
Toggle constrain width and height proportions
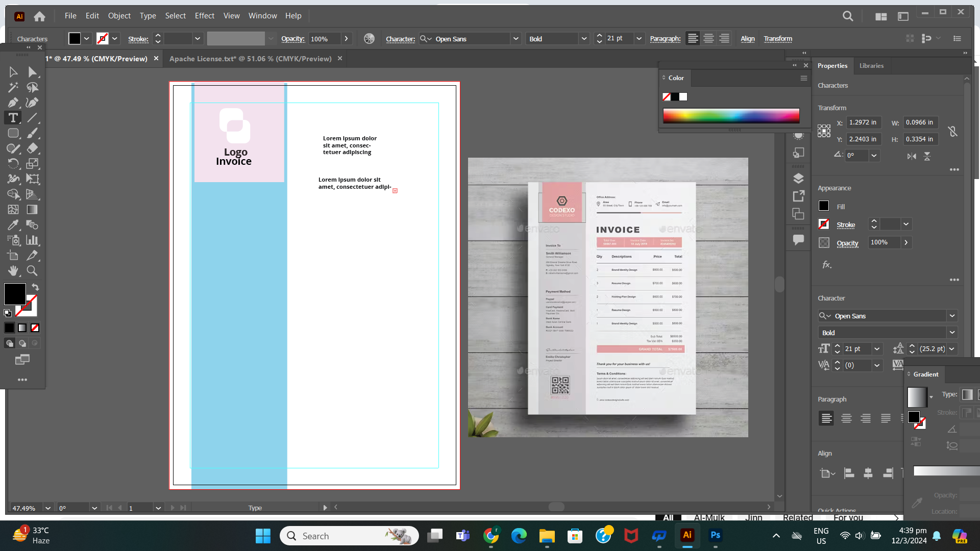tap(952, 132)
